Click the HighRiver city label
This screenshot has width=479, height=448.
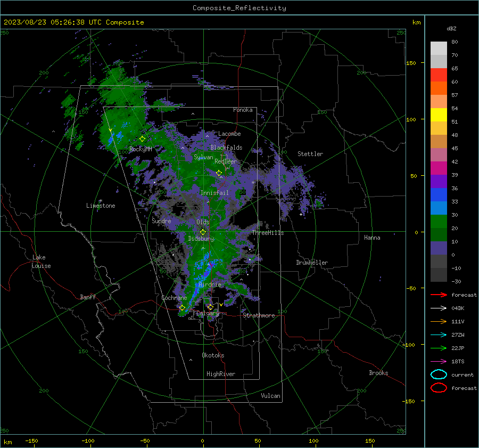click(221, 374)
